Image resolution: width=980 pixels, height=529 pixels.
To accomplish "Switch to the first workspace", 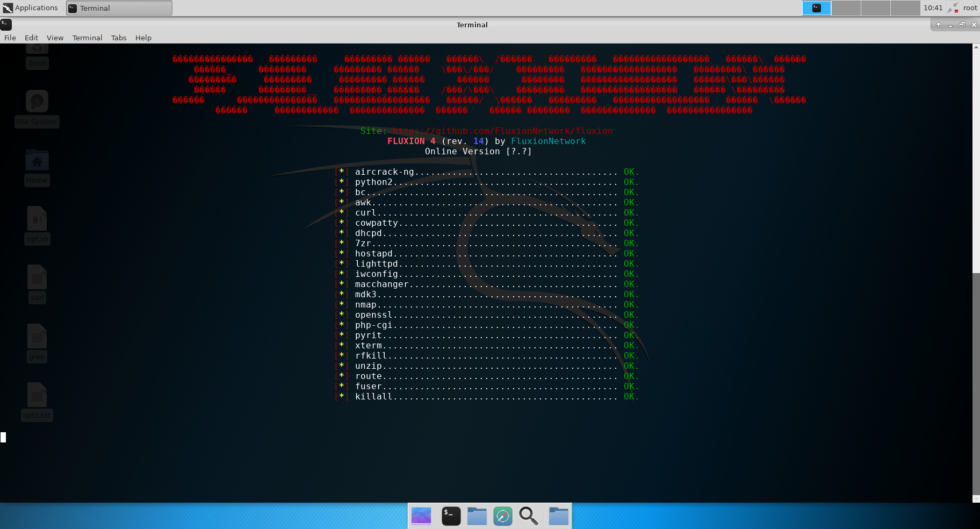I will 816,8.
